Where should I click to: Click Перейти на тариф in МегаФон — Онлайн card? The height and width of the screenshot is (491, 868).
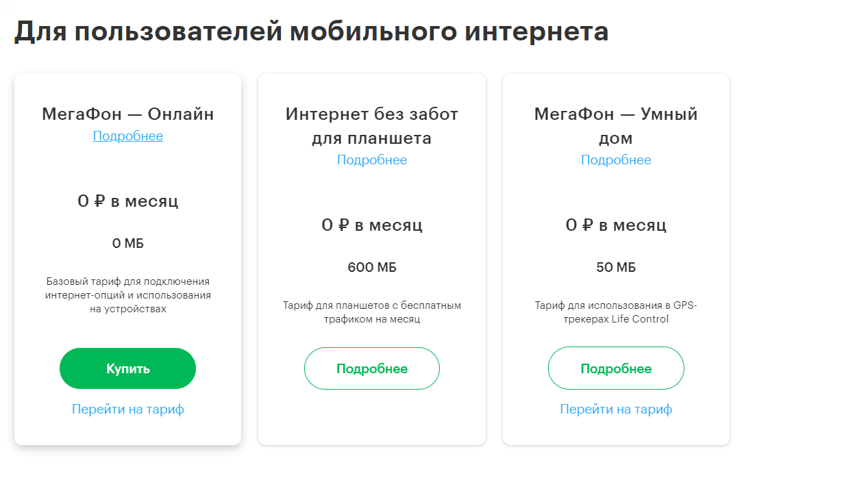127,409
